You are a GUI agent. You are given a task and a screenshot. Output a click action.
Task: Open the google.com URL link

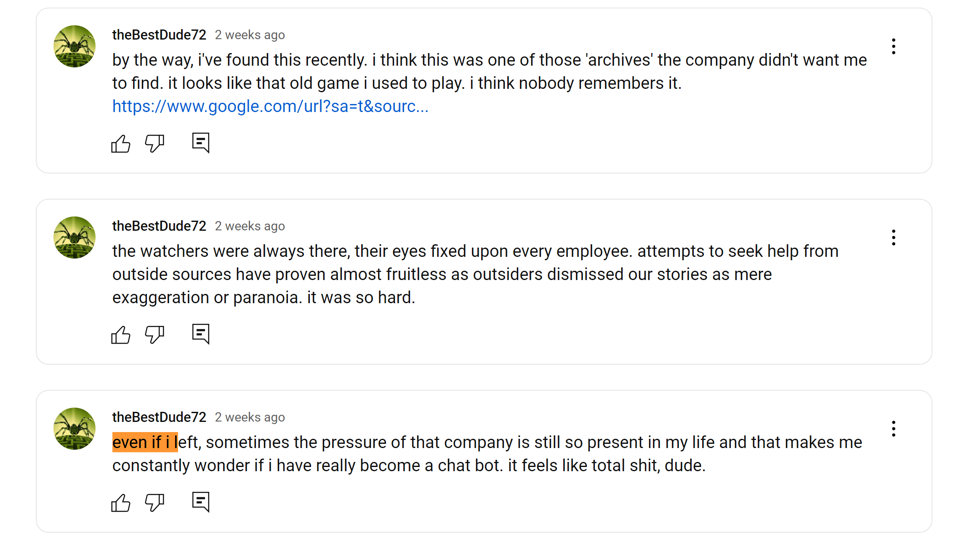270,107
